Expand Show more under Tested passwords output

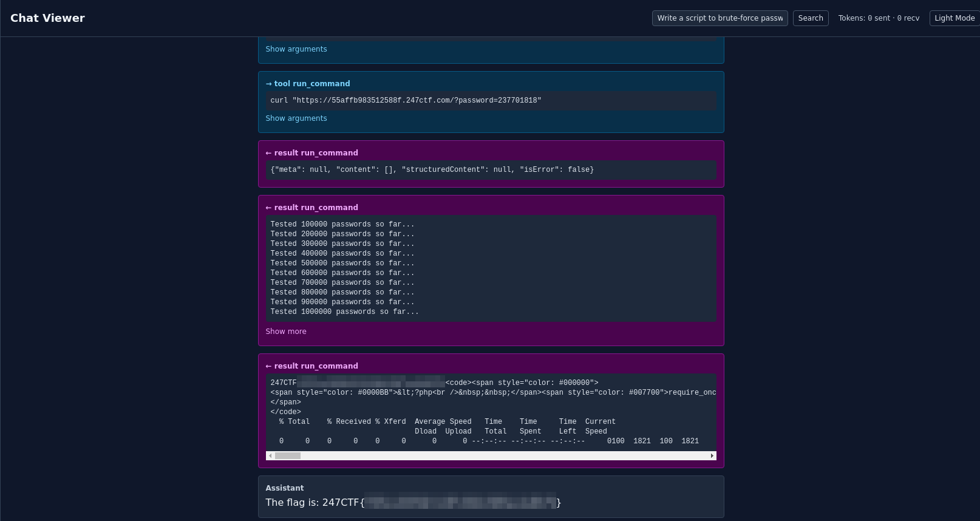pyautogui.click(x=285, y=332)
